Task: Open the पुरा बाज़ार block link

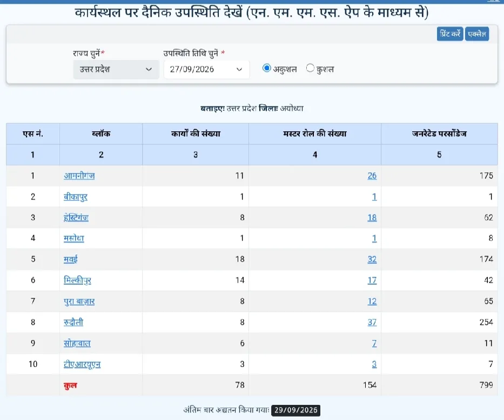Action: click(79, 301)
